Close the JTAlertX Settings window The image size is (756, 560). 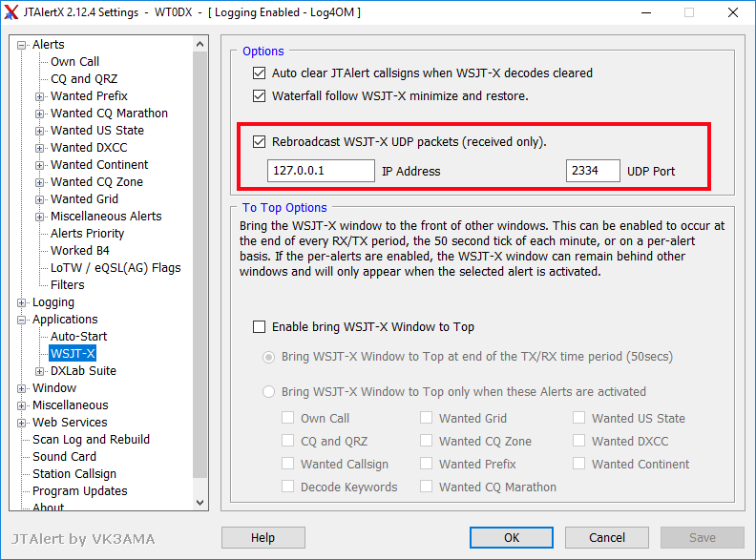[733, 12]
